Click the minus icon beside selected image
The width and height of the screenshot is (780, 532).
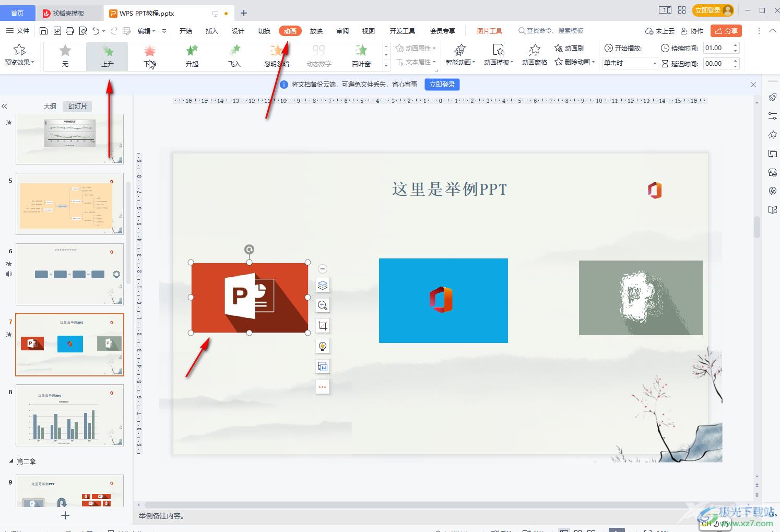323,268
